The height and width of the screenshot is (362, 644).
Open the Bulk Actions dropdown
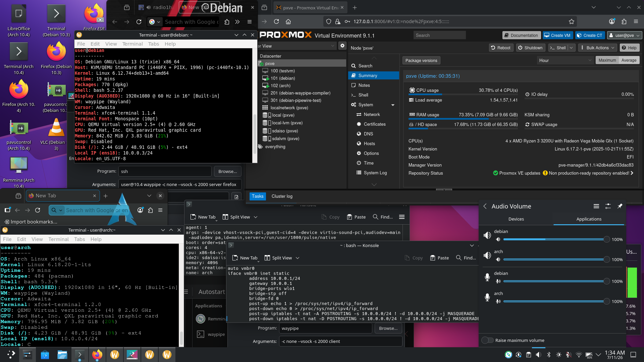(x=597, y=48)
